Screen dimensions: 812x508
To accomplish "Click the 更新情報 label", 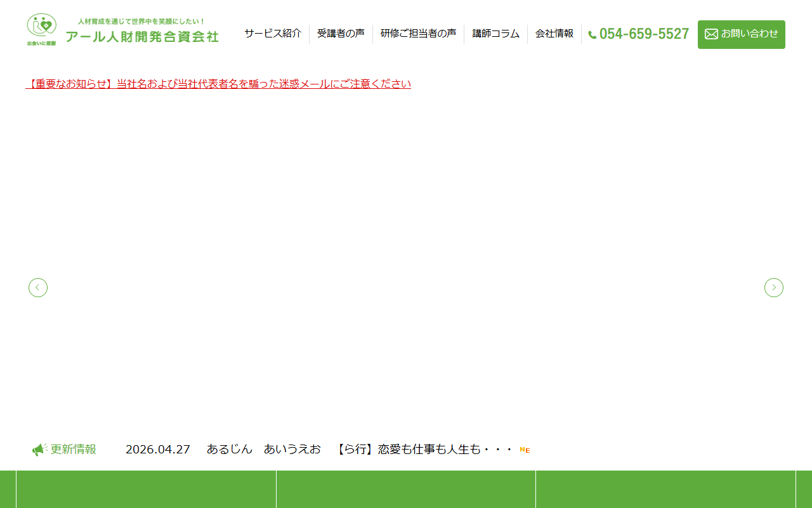I will (x=74, y=450).
